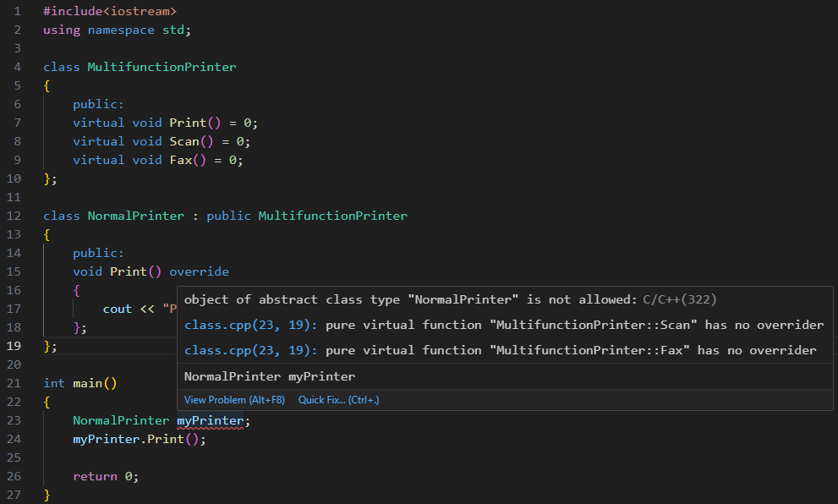Click MultifunctionPrinter class name on line 4
Screen dimensions: 838x504
point(162,67)
